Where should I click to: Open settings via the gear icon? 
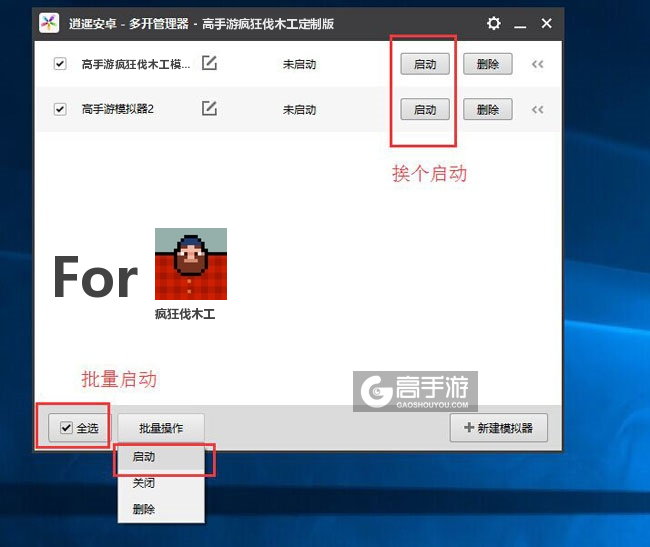[x=493, y=23]
